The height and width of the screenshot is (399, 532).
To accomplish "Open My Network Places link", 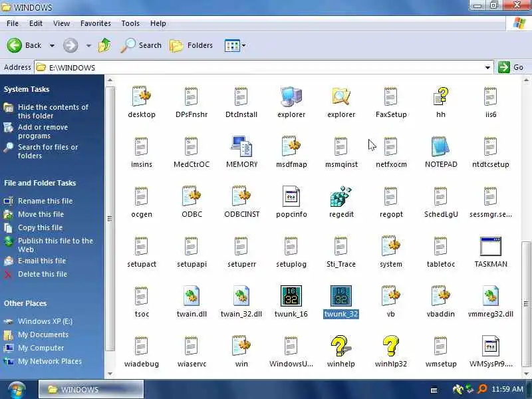I will pyautogui.click(x=49, y=361).
